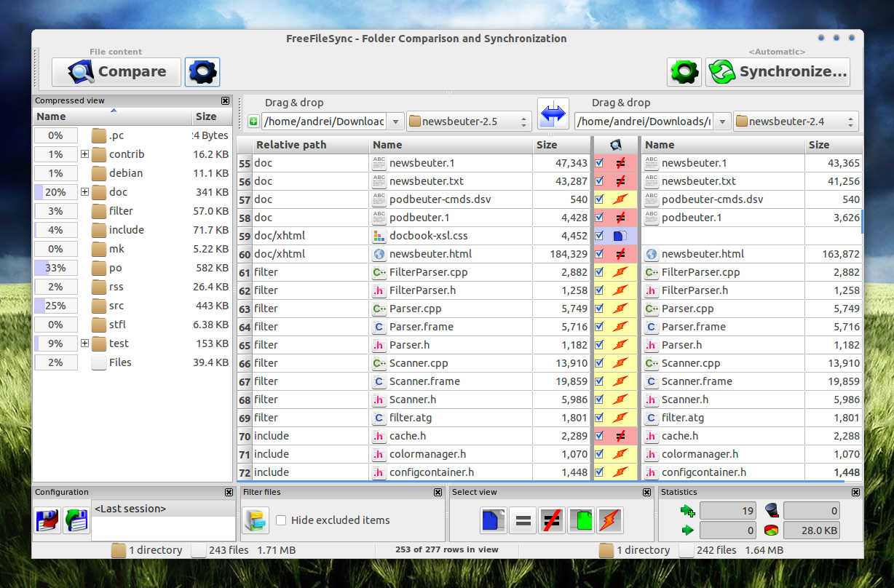
Task: Click the po folder icon in Compressed view
Action: click(99, 268)
